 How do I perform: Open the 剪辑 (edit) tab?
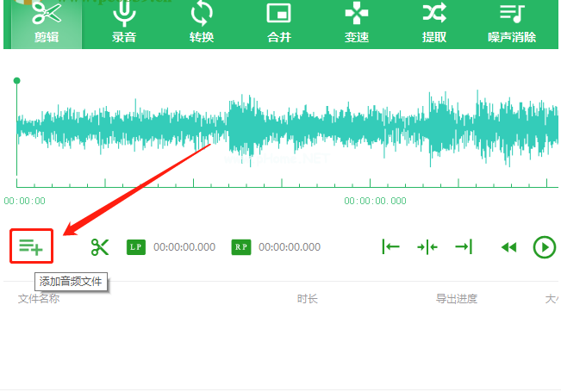[x=47, y=23]
